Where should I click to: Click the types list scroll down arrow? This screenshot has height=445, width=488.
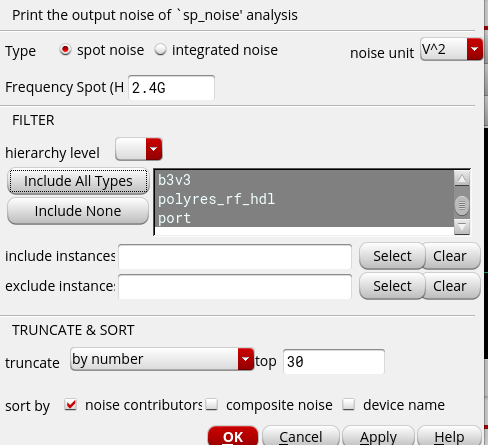(462, 227)
